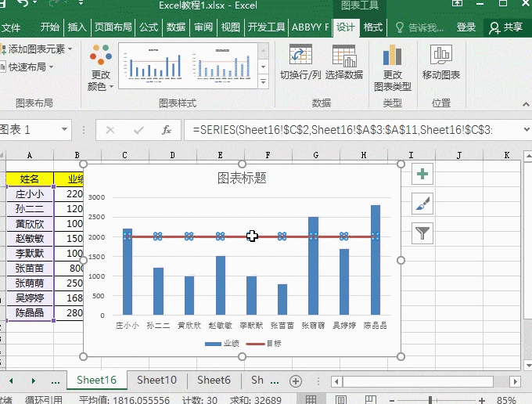Click the 目标 legend entry

coord(264,344)
